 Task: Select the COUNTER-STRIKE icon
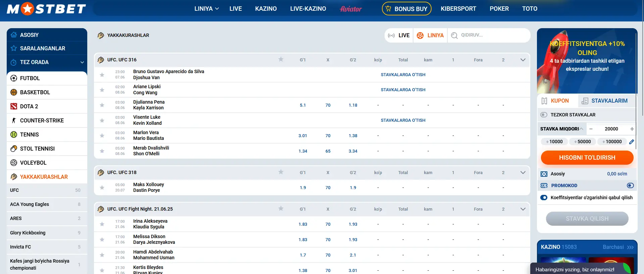(14, 120)
